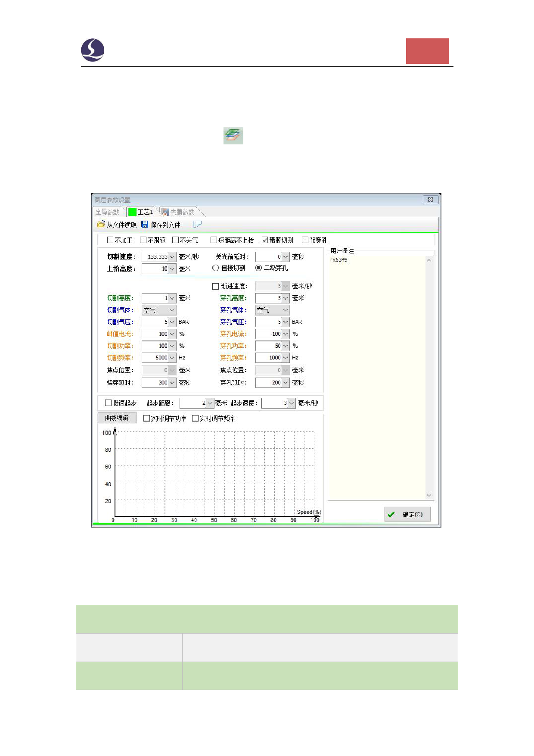The height and width of the screenshot is (756, 534).
Task: Enable the 不加工 checkbox
Action: (110, 240)
